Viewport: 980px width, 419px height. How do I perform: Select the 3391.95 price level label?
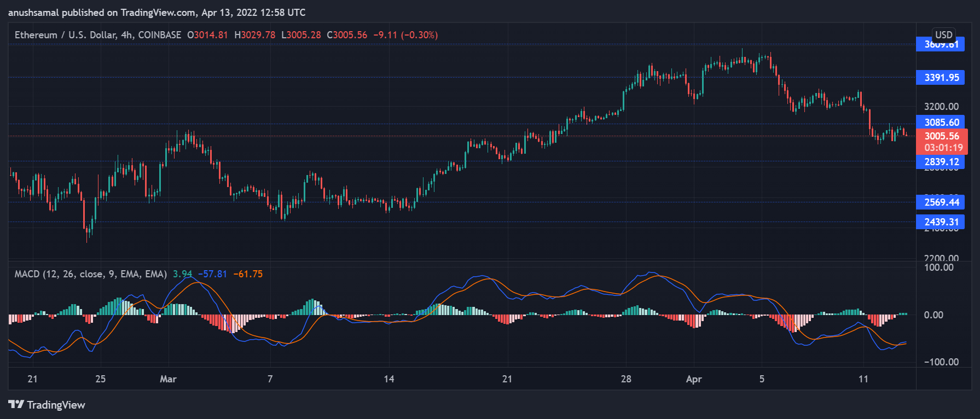click(941, 78)
